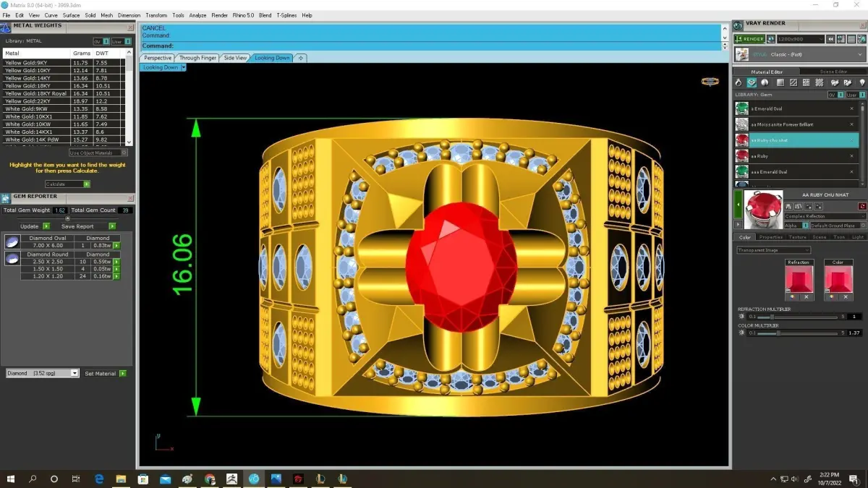The image size is (868, 488).
Task: Open the Toon material tab
Action: click(839, 237)
